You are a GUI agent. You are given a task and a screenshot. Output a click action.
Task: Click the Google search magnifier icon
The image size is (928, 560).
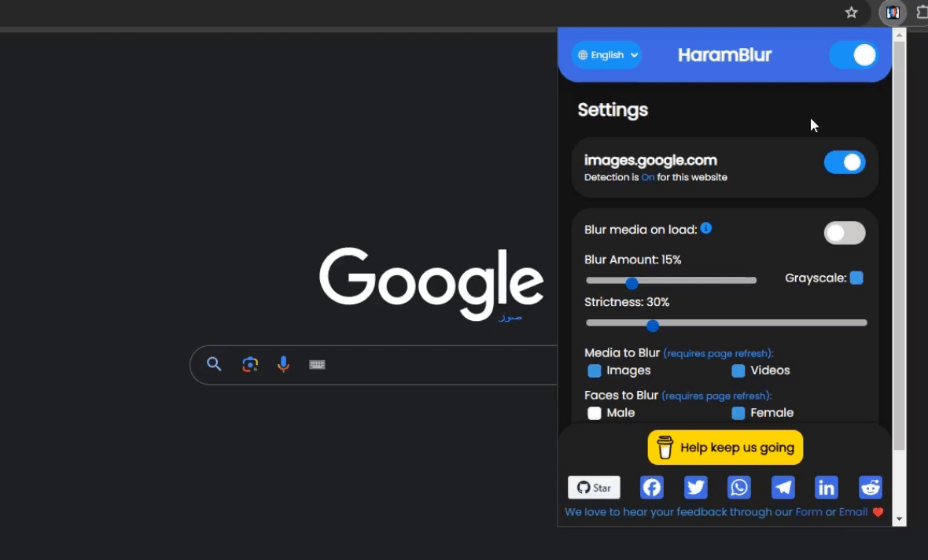[214, 364]
